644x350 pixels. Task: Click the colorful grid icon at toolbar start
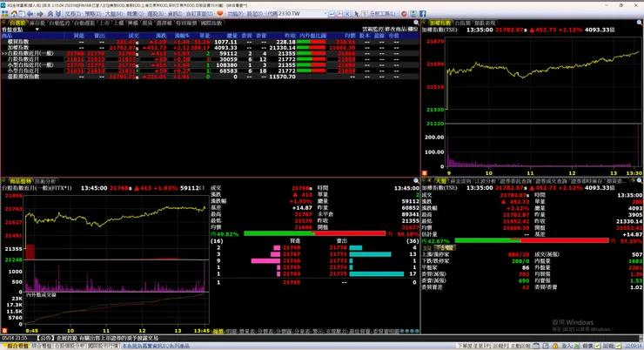[x=4, y=14]
